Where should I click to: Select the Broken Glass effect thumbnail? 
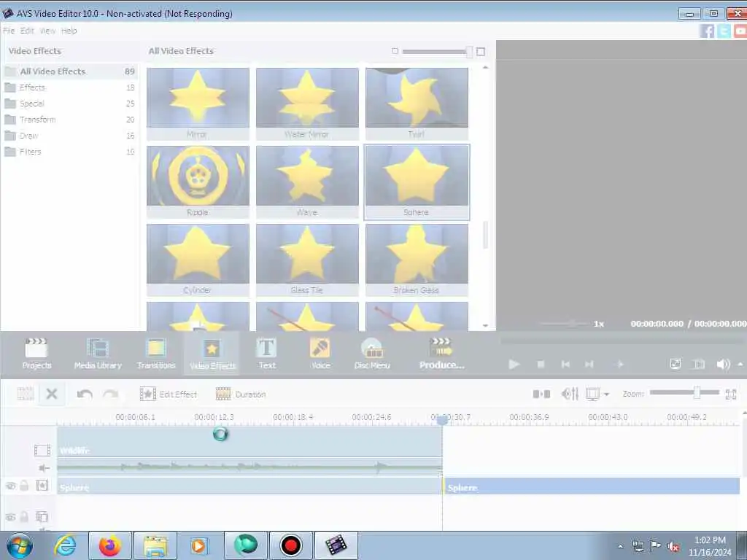[417, 260]
